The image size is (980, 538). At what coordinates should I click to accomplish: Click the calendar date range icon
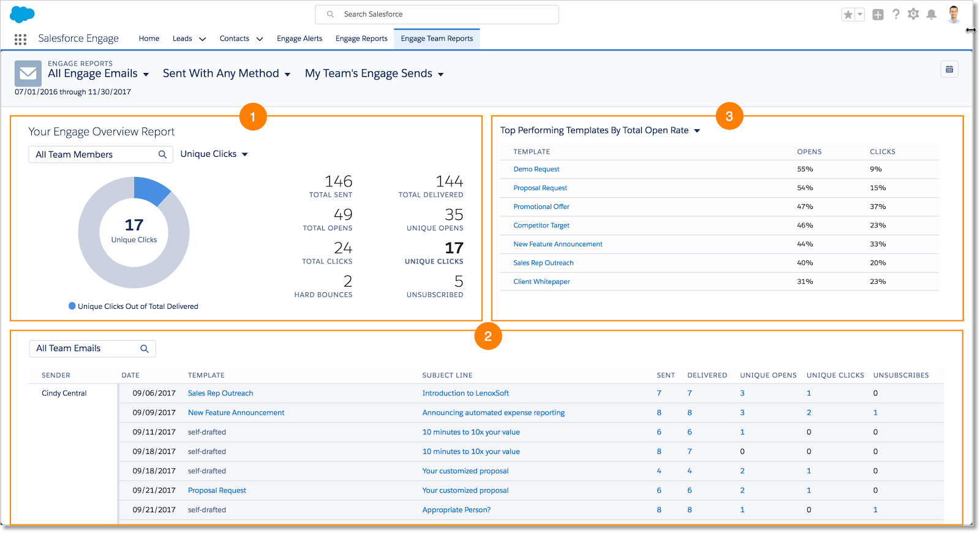(x=949, y=69)
